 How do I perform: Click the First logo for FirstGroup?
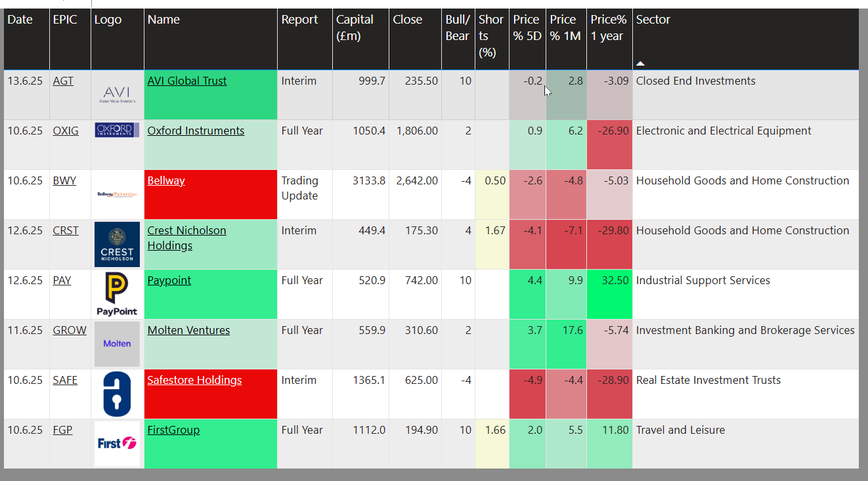(117, 444)
